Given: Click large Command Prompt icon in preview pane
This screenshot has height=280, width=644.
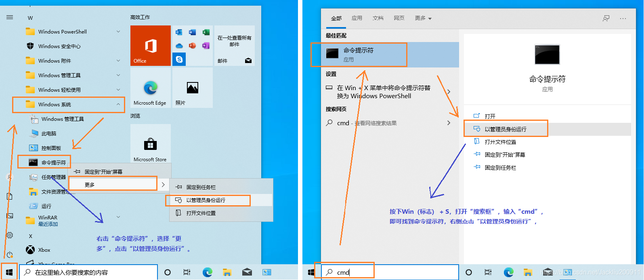Looking at the screenshot, I should (x=547, y=55).
